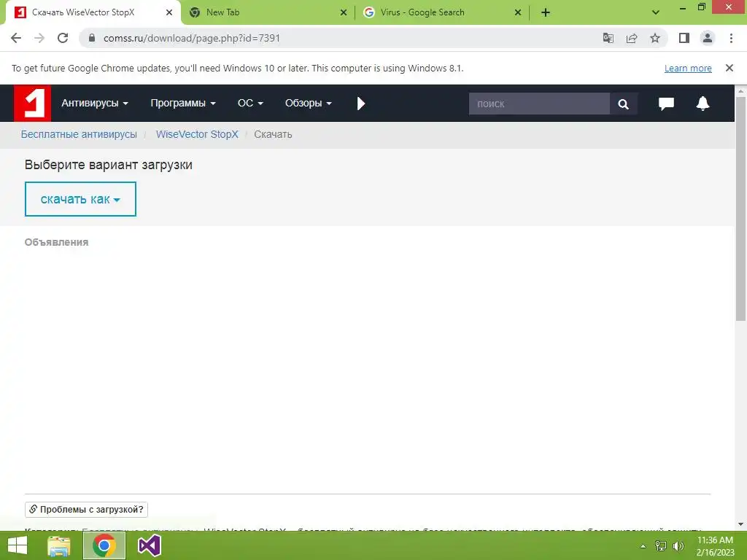Reload the current page
This screenshot has height=560, width=747.
63,38
